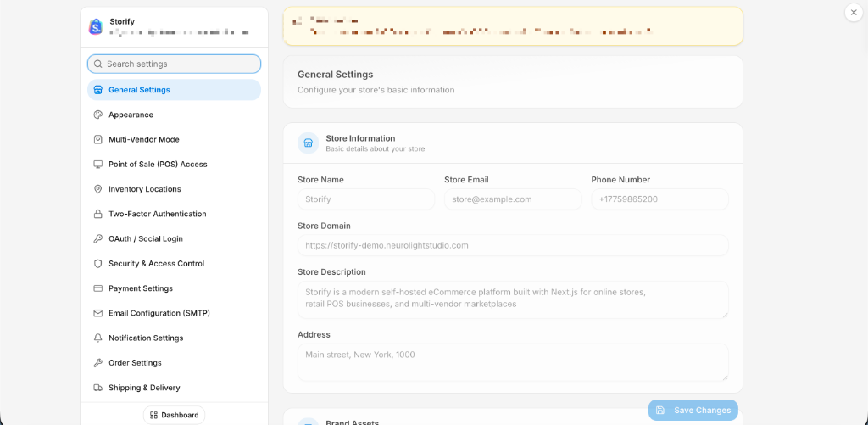
Task: Click "Basic details about your store" subtitle
Action: pos(376,149)
